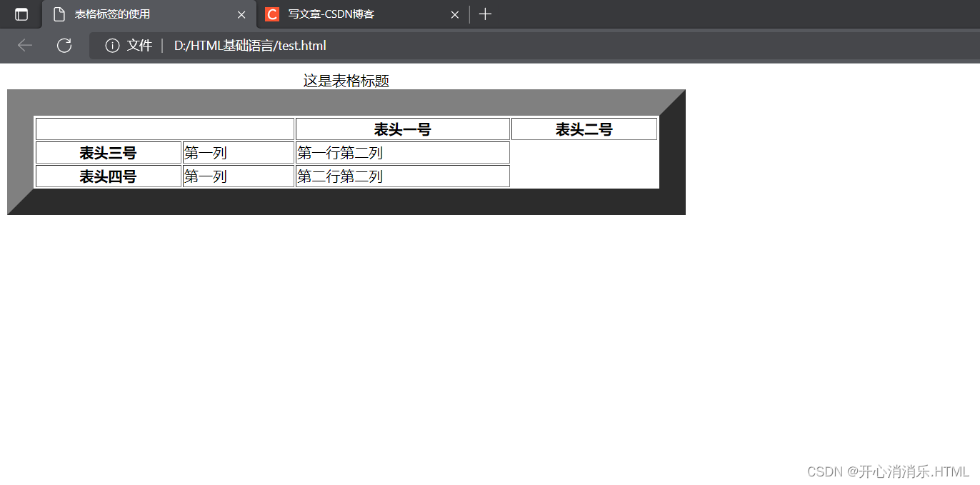980x485 pixels.
Task: Switch to the 表格标签的使用 tab
Action: click(149, 14)
